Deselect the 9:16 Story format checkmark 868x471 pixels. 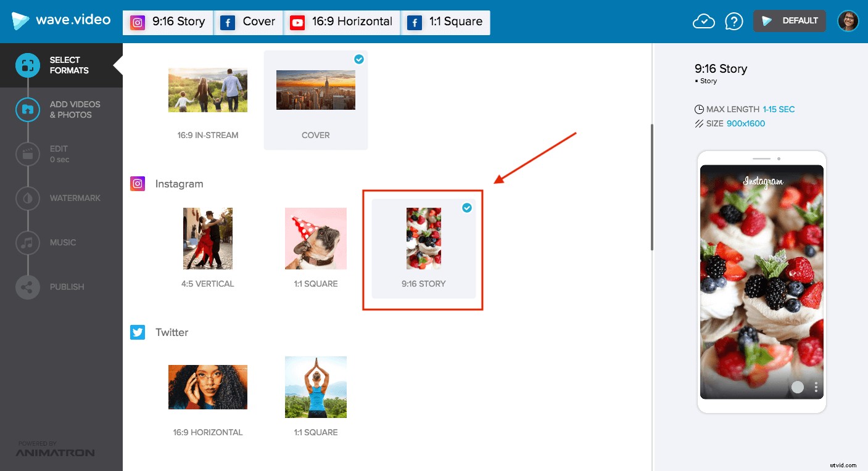(467, 208)
